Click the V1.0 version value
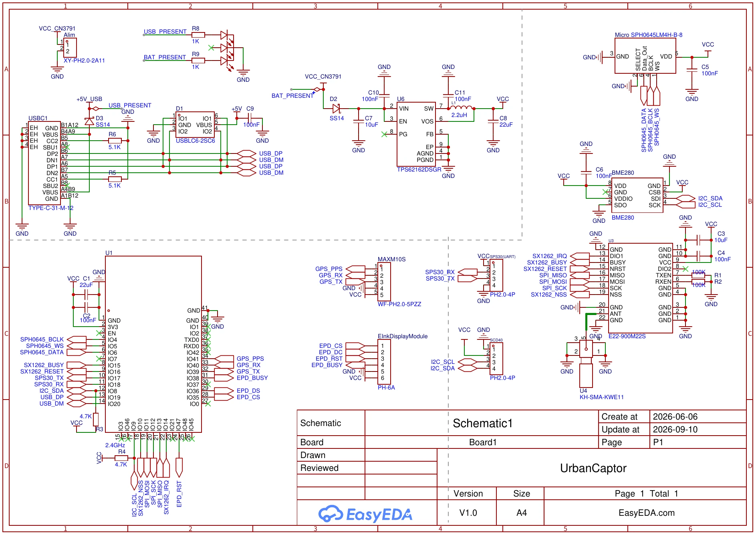This screenshot has height=535, width=756. pyautogui.click(x=468, y=513)
